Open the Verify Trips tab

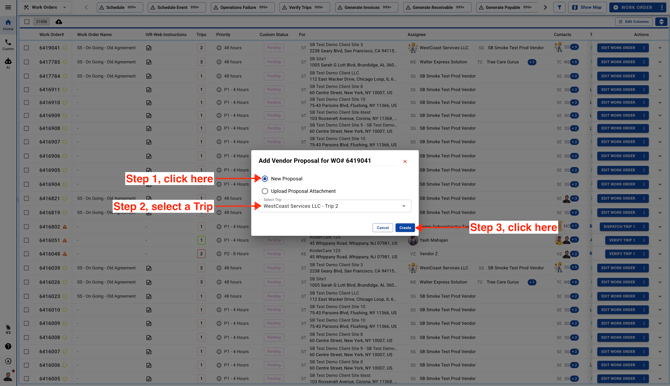[x=304, y=7]
